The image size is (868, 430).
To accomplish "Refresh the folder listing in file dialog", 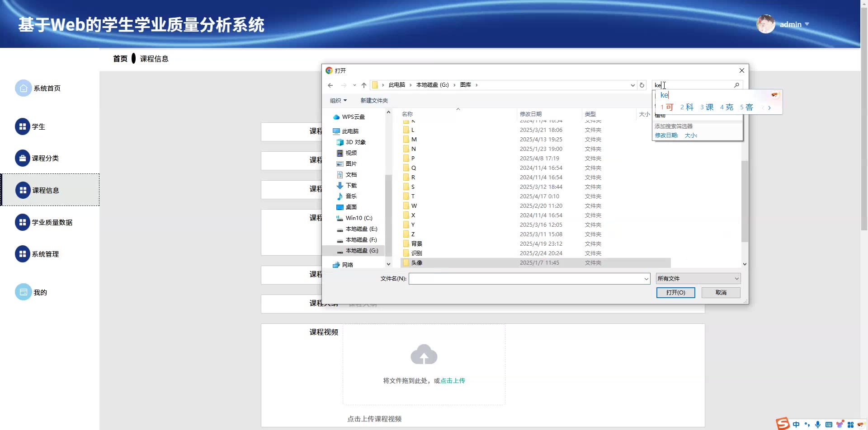I will coord(642,85).
